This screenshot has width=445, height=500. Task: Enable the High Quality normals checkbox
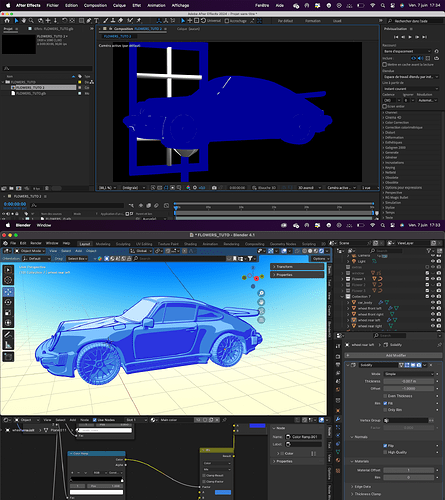click(x=385, y=452)
